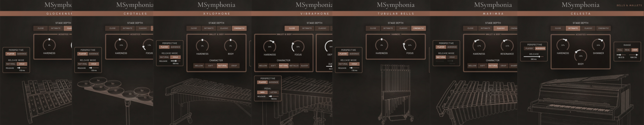Select INTIMATE stage depth in Glockenspiel panel
The width and height of the screenshot is (644, 125).
56,28
